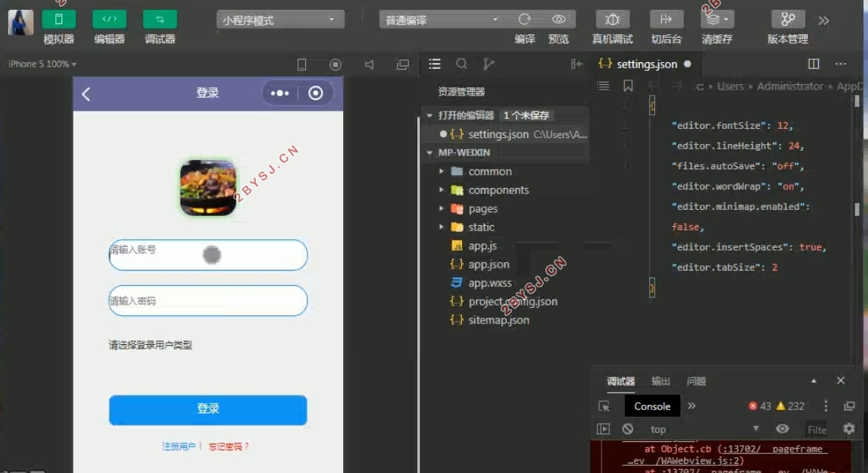Open the editor more actions ellipsis
The height and width of the screenshot is (473, 868).
coord(840,64)
